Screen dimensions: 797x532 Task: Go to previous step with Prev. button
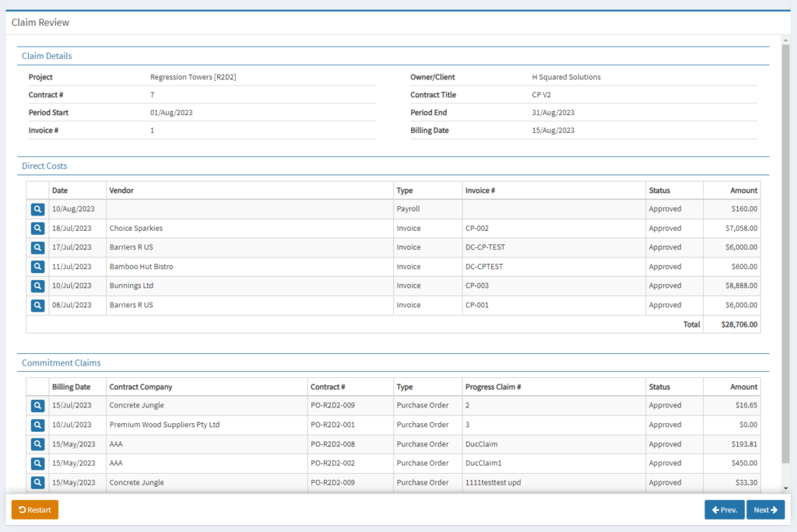[x=724, y=510]
